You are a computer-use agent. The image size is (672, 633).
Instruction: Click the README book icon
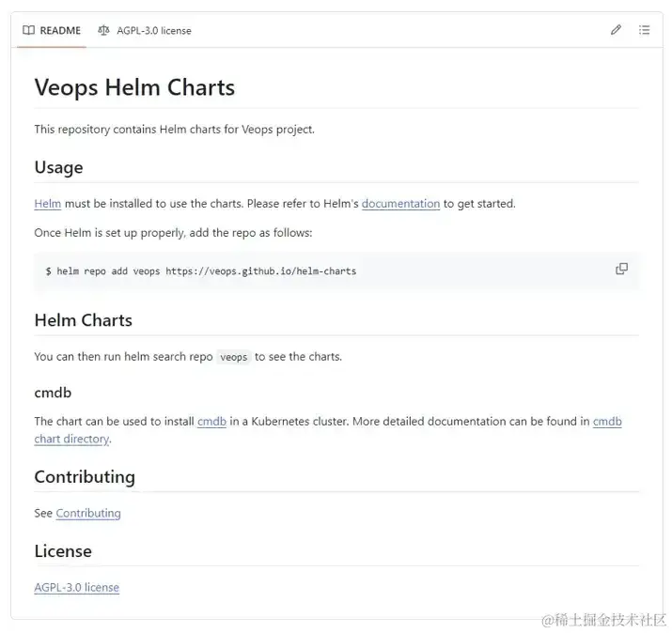[29, 30]
